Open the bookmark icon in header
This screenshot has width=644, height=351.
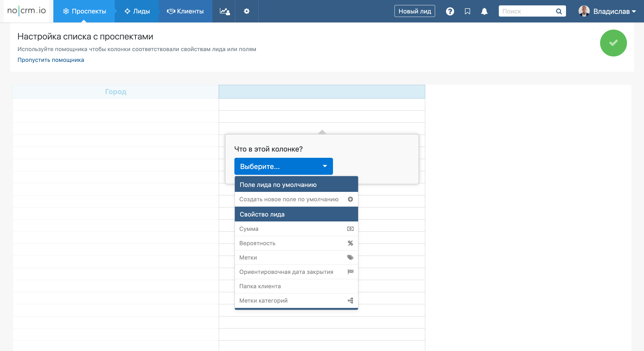click(x=467, y=11)
